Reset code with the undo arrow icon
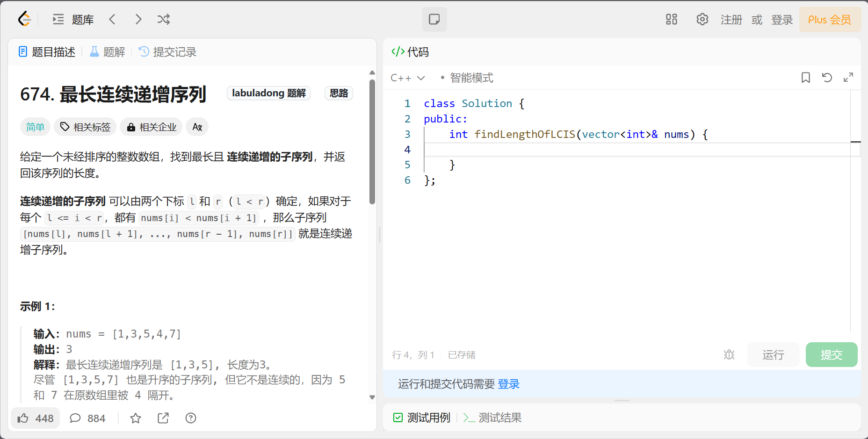The width and height of the screenshot is (868, 439). coord(827,78)
